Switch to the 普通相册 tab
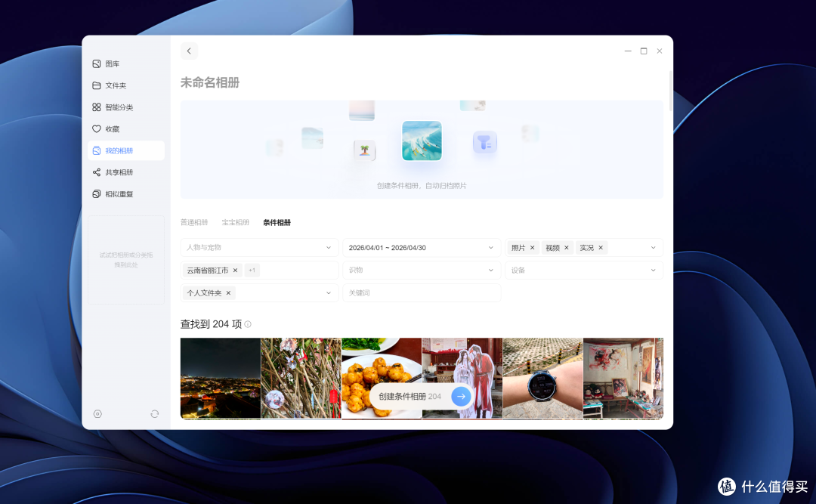Image resolution: width=816 pixels, height=504 pixels. tap(194, 222)
